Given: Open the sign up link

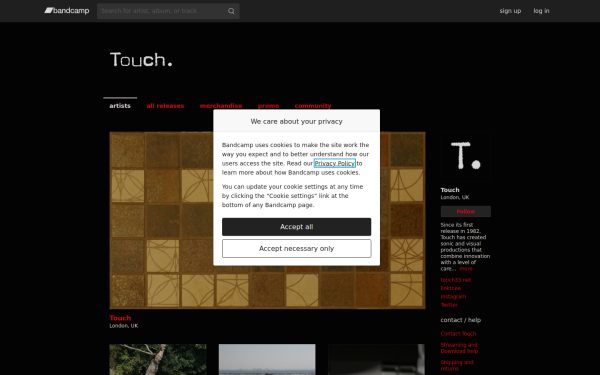Looking at the screenshot, I should pyautogui.click(x=510, y=11).
